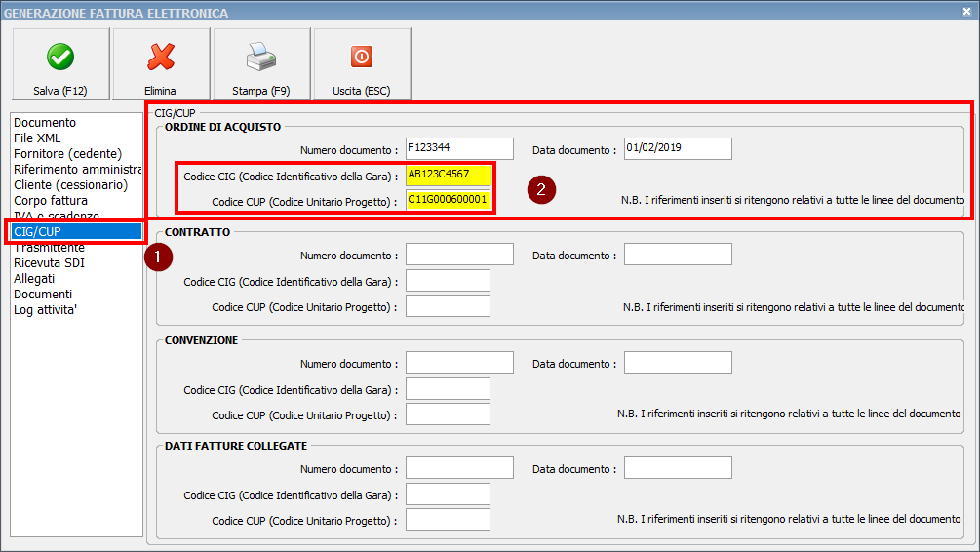Open the File XML section
This screenshot has height=552, width=980.
[37, 138]
